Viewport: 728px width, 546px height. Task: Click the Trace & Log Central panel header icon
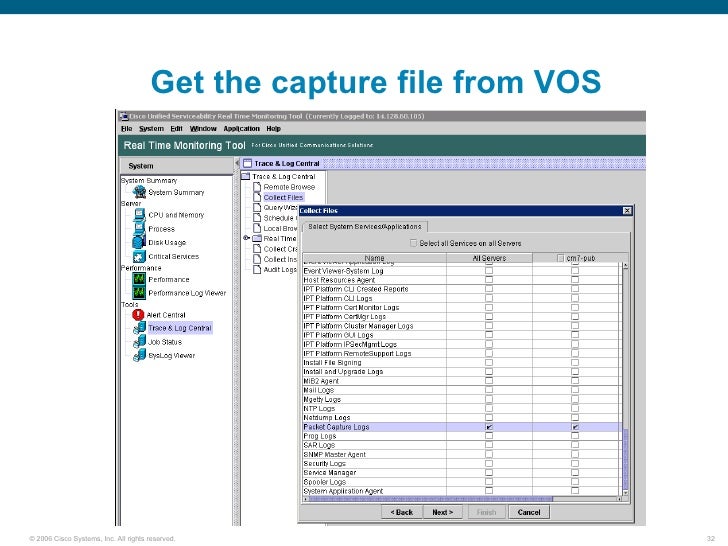click(247, 163)
